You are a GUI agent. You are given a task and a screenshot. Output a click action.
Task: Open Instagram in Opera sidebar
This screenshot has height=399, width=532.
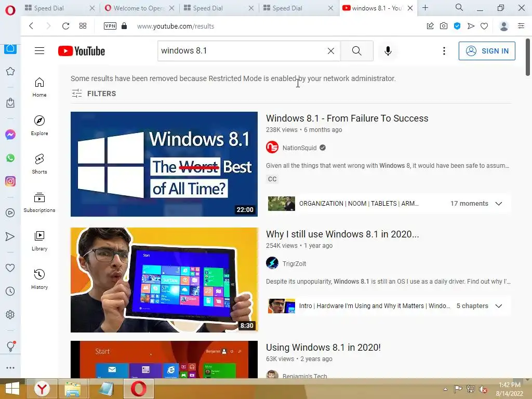pyautogui.click(x=10, y=181)
